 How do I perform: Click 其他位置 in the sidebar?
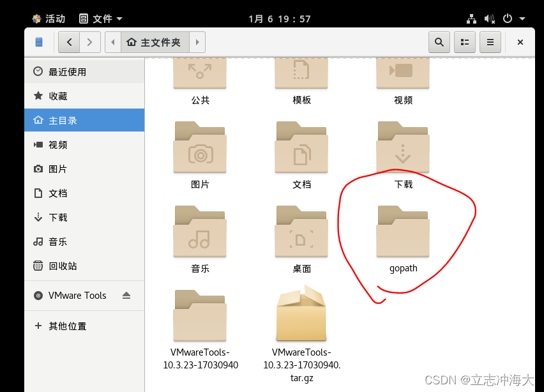(84, 326)
